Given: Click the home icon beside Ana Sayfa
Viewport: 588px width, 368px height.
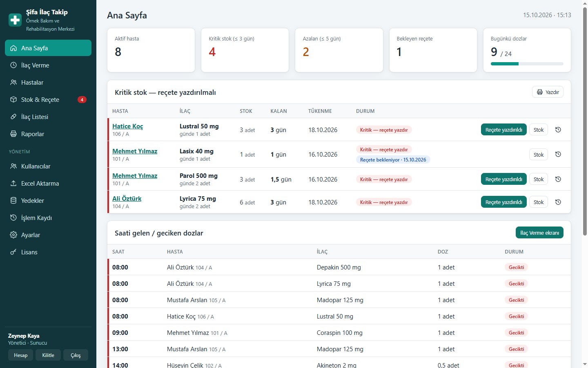Looking at the screenshot, I should 13,48.
